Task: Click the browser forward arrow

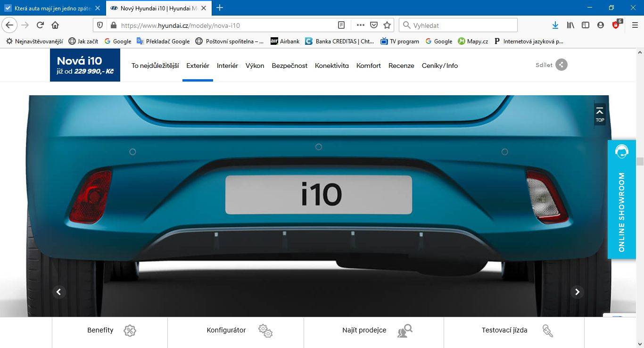Action: [x=25, y=25]
